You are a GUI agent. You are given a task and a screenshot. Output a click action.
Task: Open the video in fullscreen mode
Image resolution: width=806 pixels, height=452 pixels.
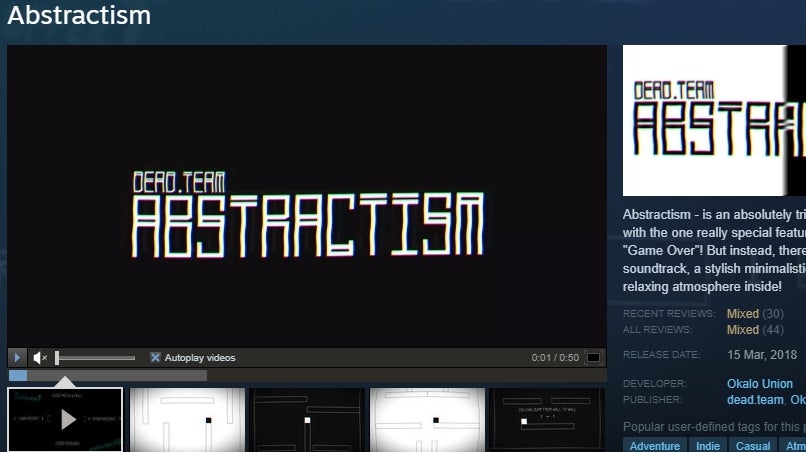[x=594, y=358]
